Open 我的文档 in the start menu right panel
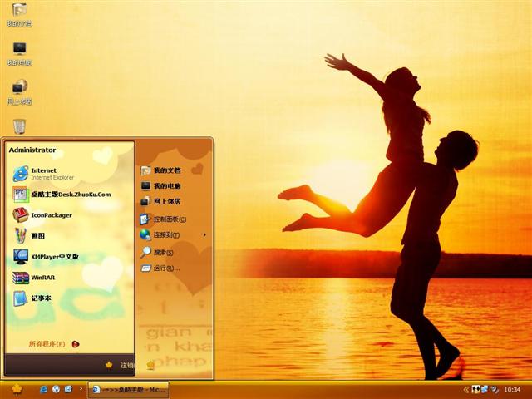The height and width of the screenshot is (399, 532). [x=160, y=170]
